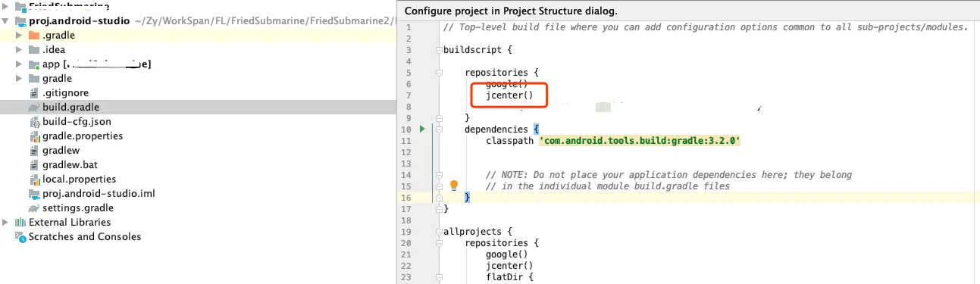980x284 pixels.
Task: Click the green run arrow beside dependencies
Action: [423, 130]
